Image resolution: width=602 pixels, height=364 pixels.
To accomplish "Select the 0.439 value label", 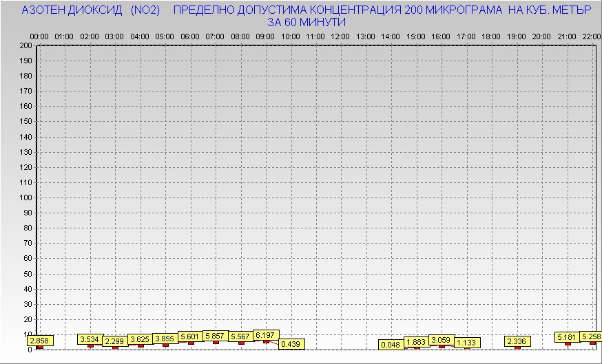I will [291, 344].
